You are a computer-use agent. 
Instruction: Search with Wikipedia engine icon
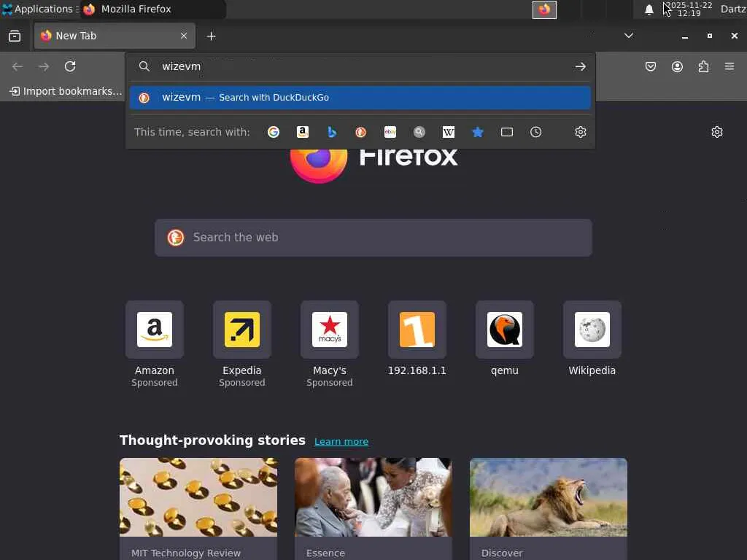coord(449,132)
